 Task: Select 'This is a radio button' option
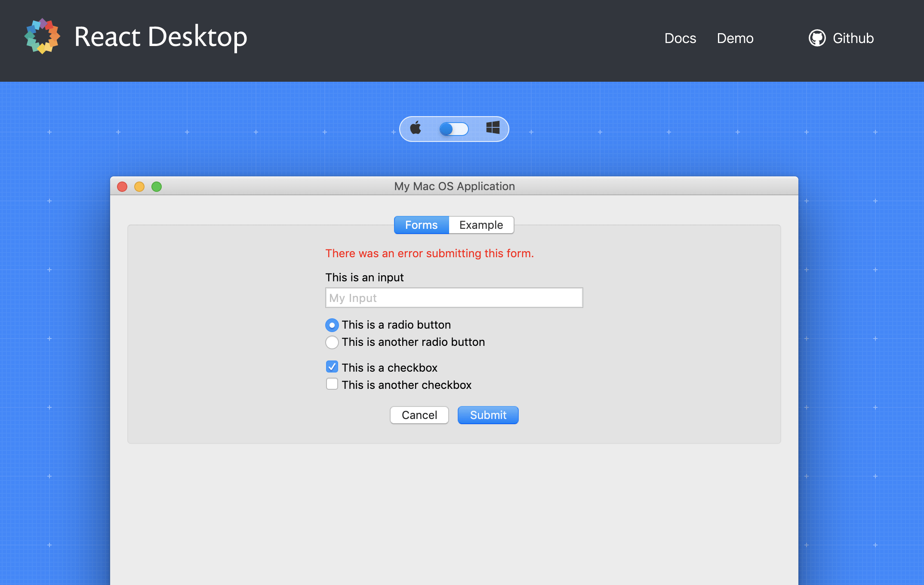332,325
